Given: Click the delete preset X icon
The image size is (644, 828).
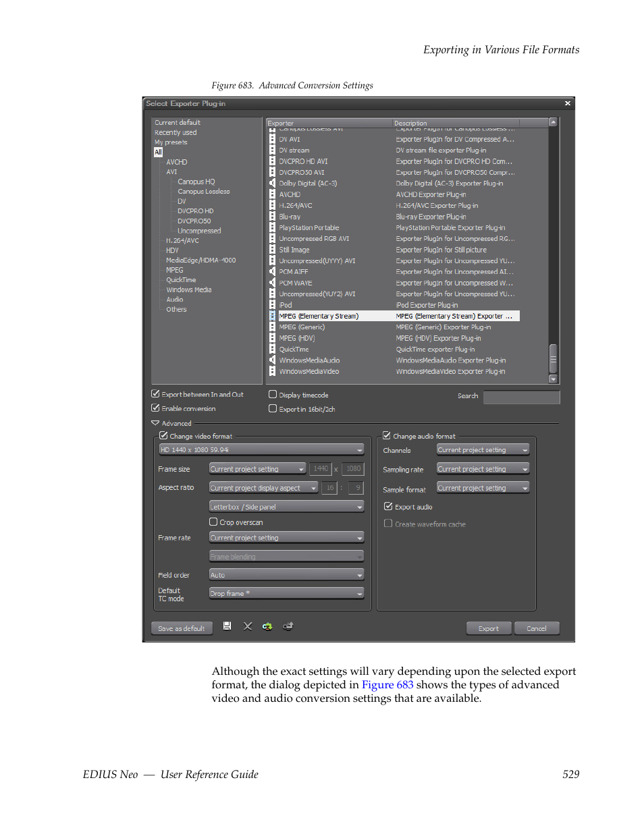Looking at the screenshot, I should pyautogui.click(x=248, y=626).
